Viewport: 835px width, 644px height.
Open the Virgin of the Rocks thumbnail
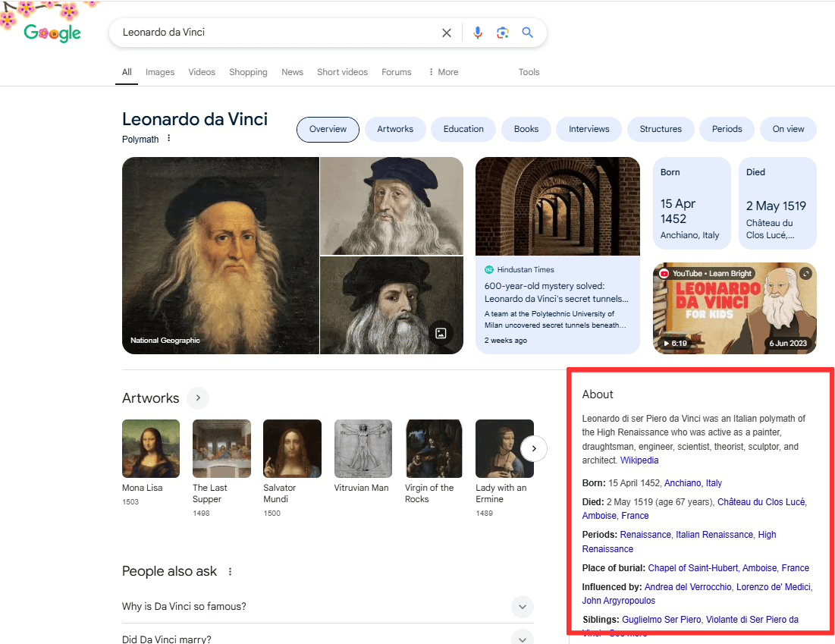(x=434, y=448)
